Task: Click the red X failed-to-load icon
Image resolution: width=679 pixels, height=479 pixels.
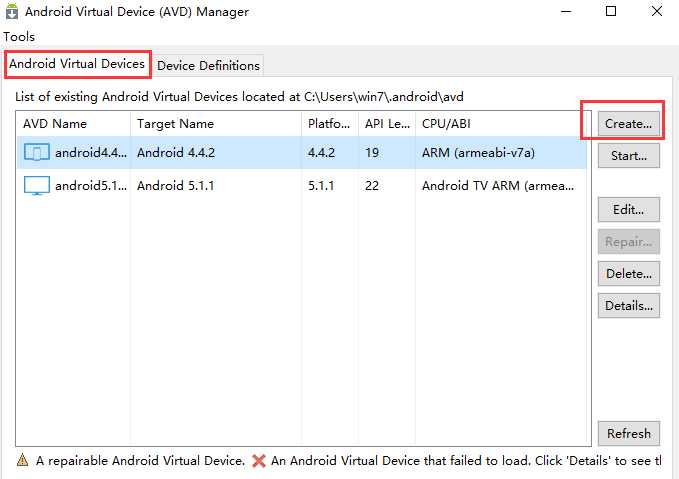Action: (259, 460)
